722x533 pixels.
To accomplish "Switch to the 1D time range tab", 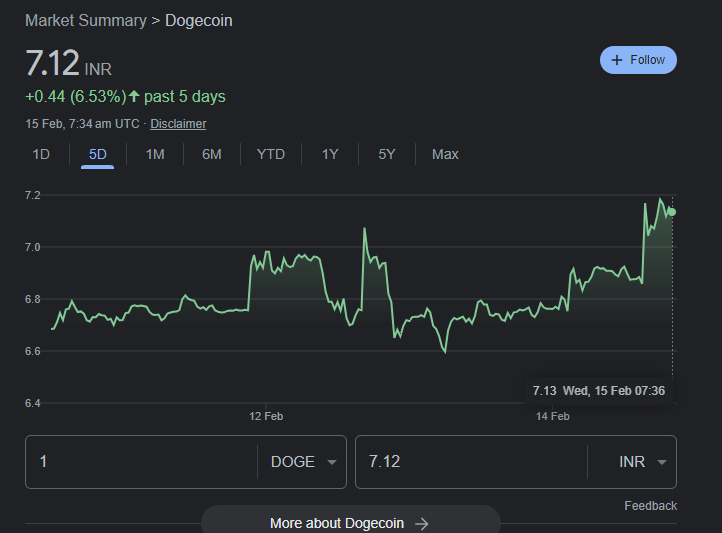I will pos(41,154).
